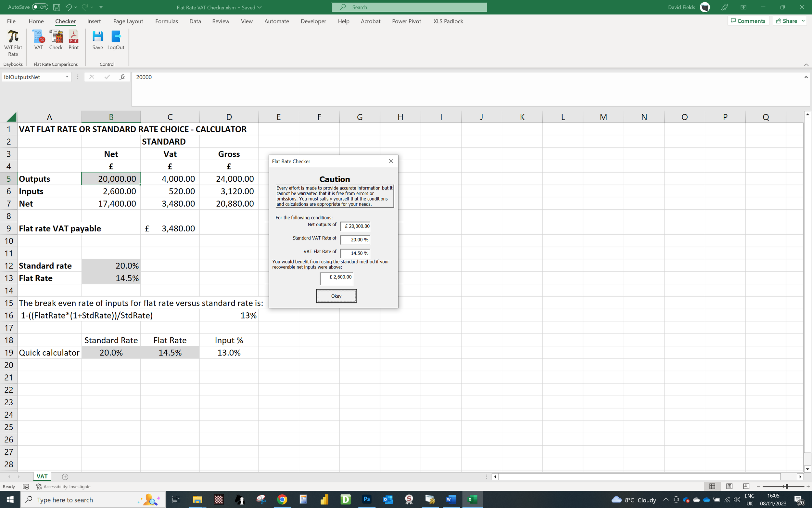Open the Comments pane

click(x=748, y=20)
